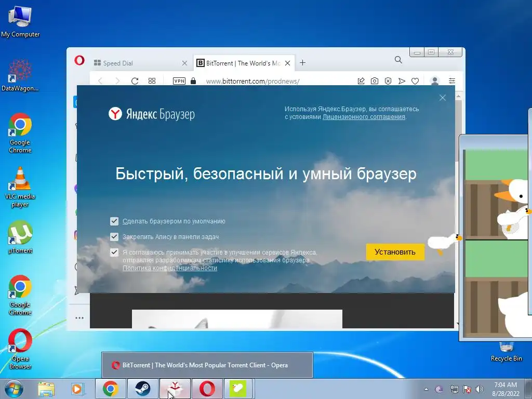The image size is (532, 399).
Task: Select the Opera Browser desktop shortcut
Action: pyautogui.click(x=20, y=349)
